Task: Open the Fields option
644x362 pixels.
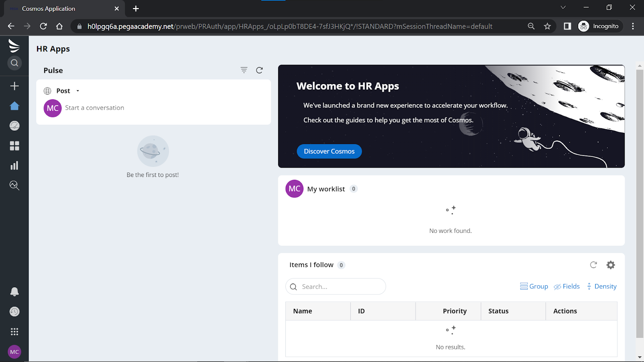Action: click(x=567, y=286)
